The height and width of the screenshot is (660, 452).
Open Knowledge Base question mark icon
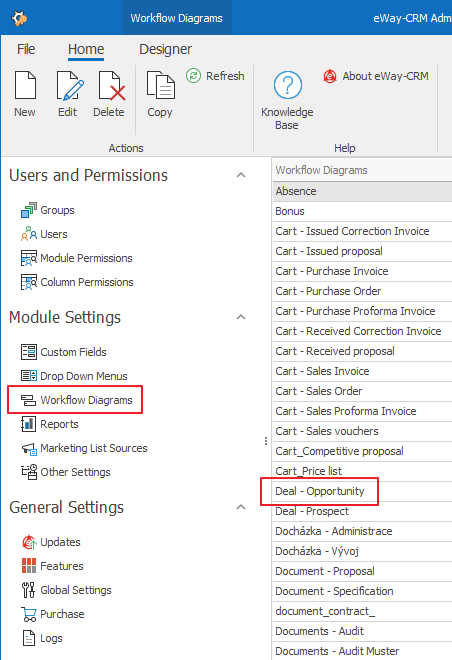pyautogui.click(x=287, y=85)
